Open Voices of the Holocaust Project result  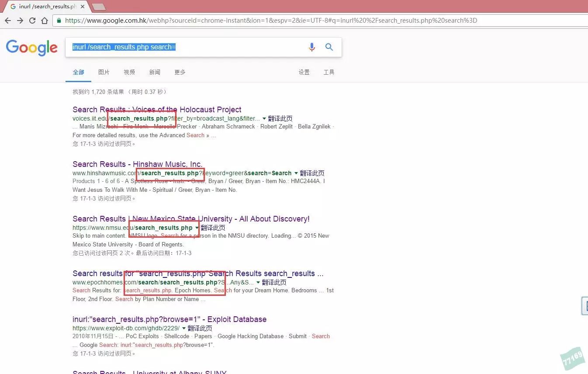coord(157,110)
